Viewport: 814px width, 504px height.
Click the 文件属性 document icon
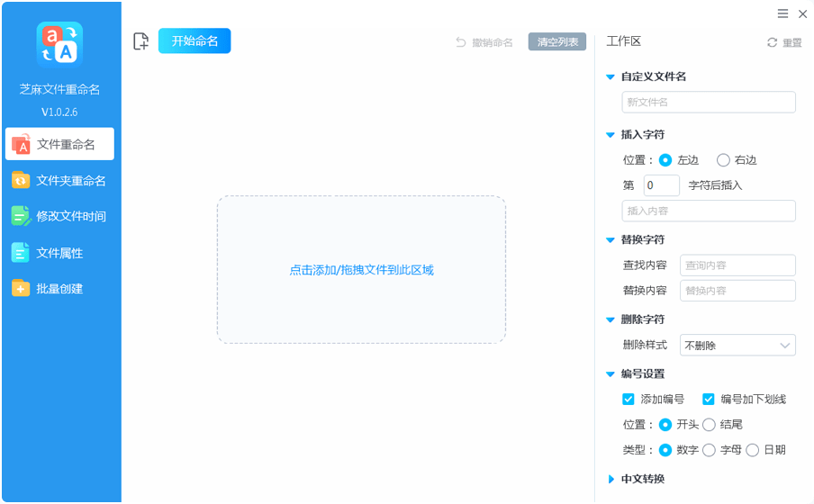20,253
